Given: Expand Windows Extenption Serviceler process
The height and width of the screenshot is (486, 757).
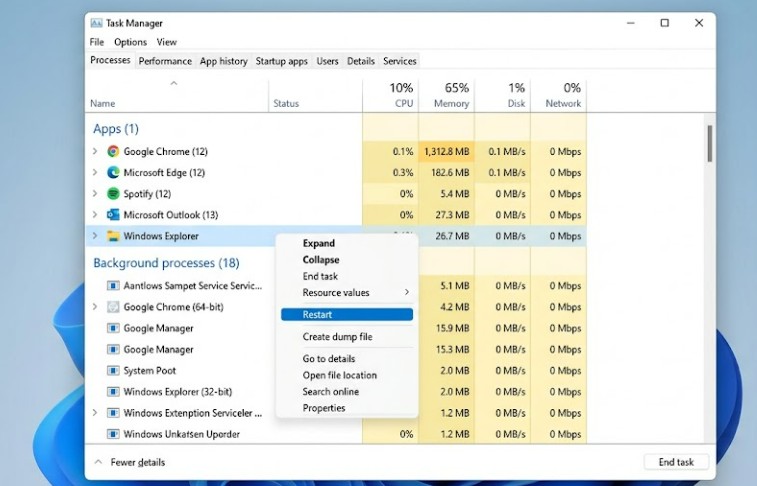Looking at the screenshot, I should [95, 413].
